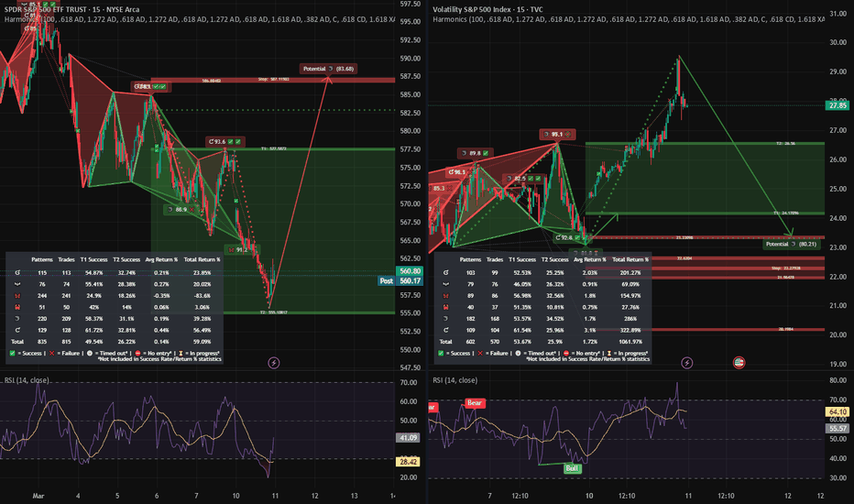854x504 pixels.
Task: Click the 27.85 price tag on VIX axis
Action: tap(838, 105)
